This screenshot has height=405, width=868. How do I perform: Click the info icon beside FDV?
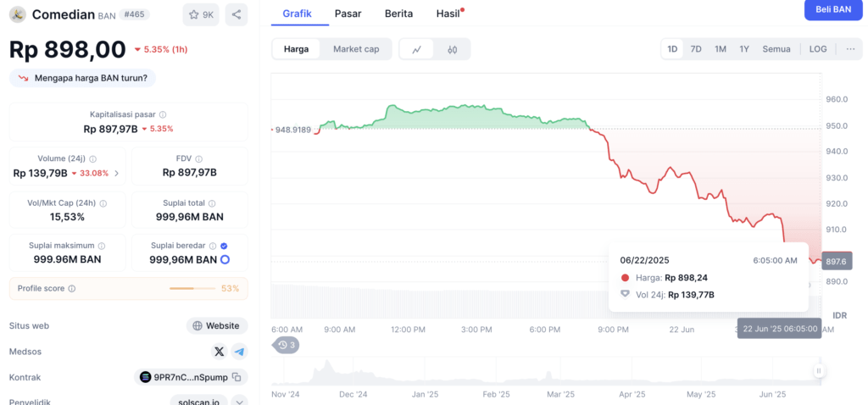click(198, 158)
